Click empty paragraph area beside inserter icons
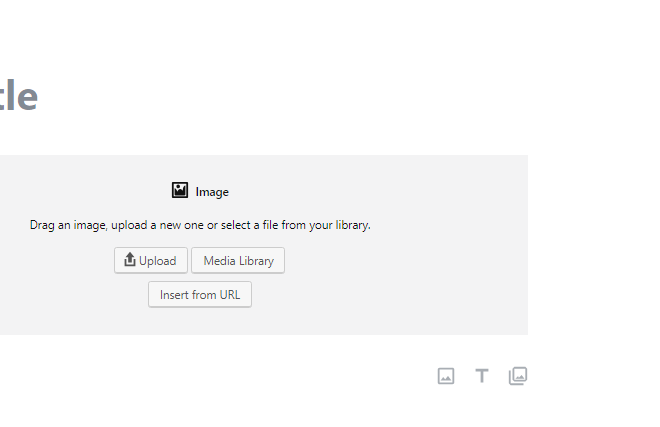 tap(210, 376)
